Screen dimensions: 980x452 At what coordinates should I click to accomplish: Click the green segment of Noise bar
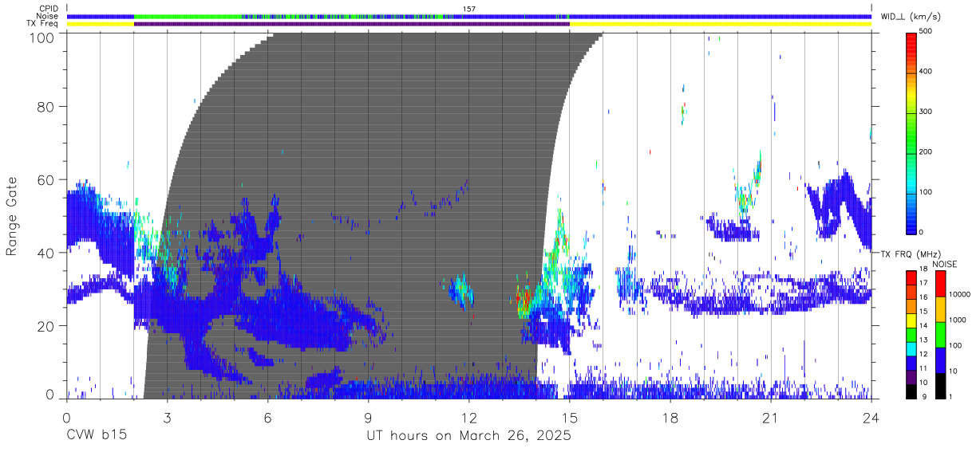pos(188,16)
